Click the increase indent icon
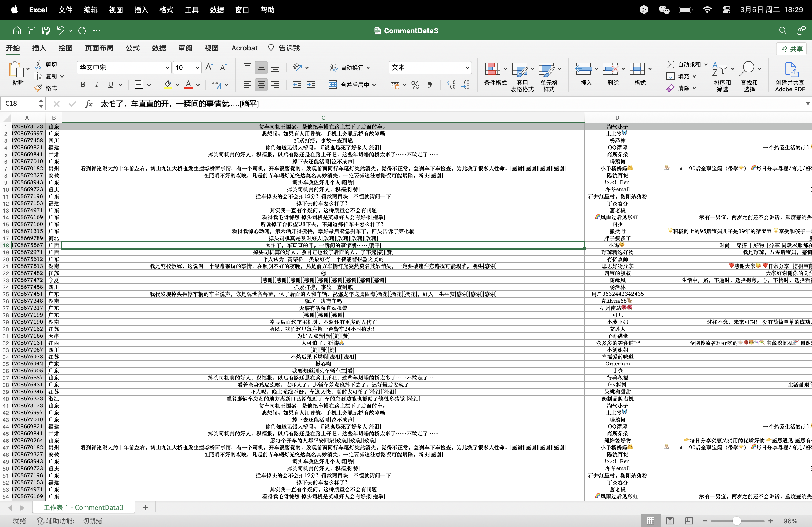Screen dimensions: 812x527 [x=311, y=85]
